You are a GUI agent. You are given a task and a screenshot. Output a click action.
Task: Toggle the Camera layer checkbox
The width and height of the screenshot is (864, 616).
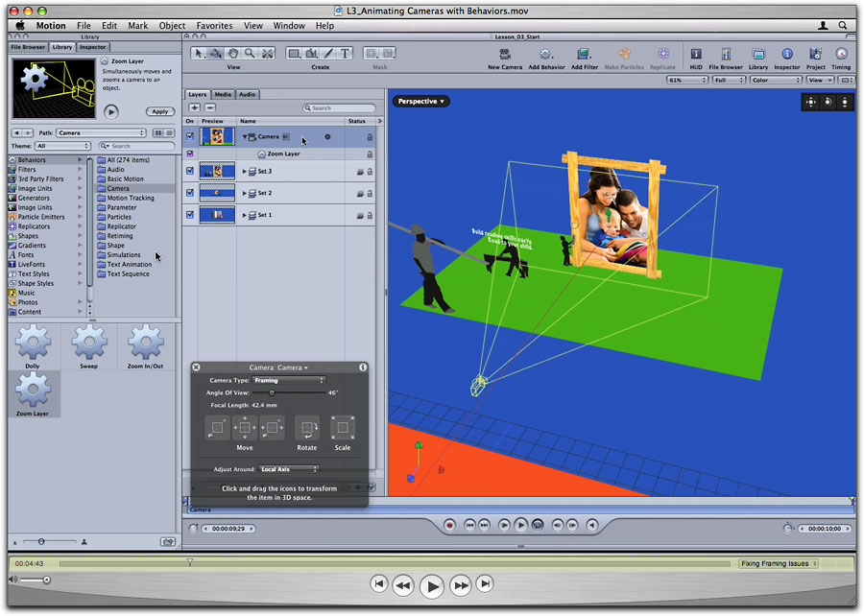[x=189, y=136]
